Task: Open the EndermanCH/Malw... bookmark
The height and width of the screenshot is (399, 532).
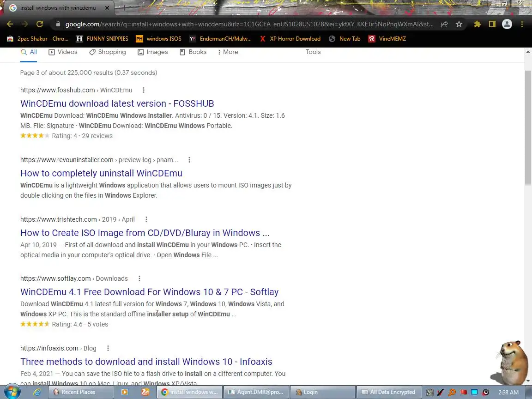Action: click(220, 39)
